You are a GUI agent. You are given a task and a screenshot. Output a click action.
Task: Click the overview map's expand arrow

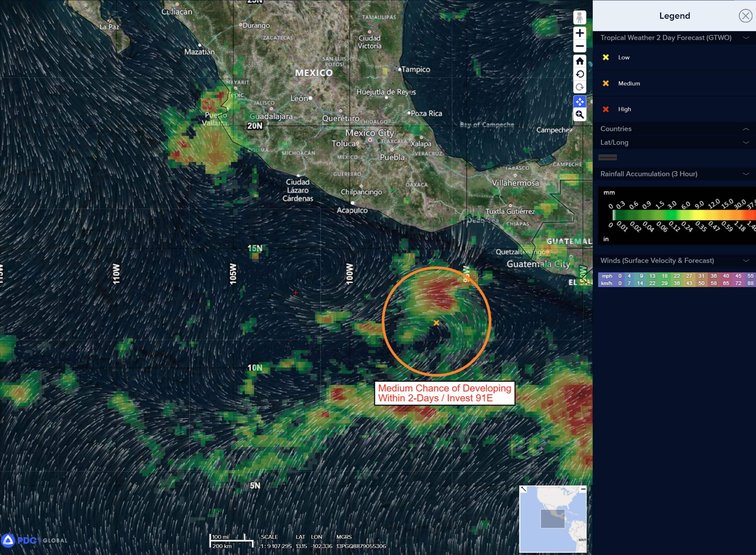pos(523,489)
